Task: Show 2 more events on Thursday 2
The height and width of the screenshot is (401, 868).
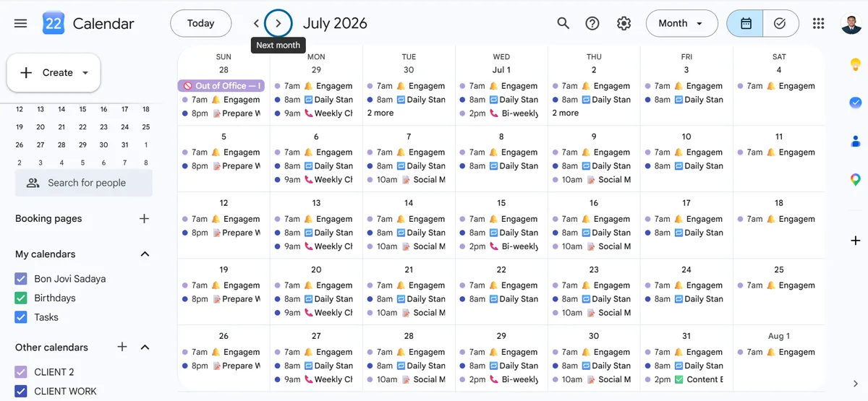Action: pyautogui.click(x=566, y=113)
